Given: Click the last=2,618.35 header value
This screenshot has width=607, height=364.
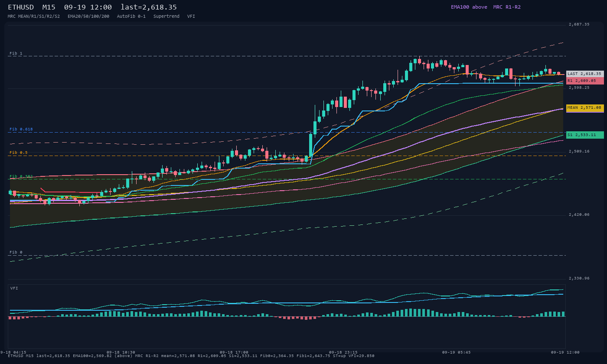Looking at the screenshot, I should coord(149,7).
